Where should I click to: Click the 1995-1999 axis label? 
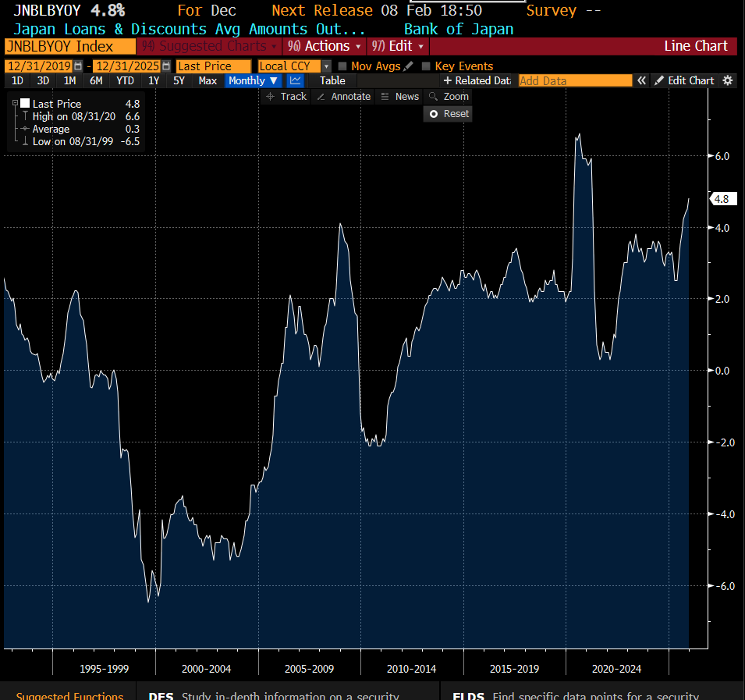click(x=104, y=669)
